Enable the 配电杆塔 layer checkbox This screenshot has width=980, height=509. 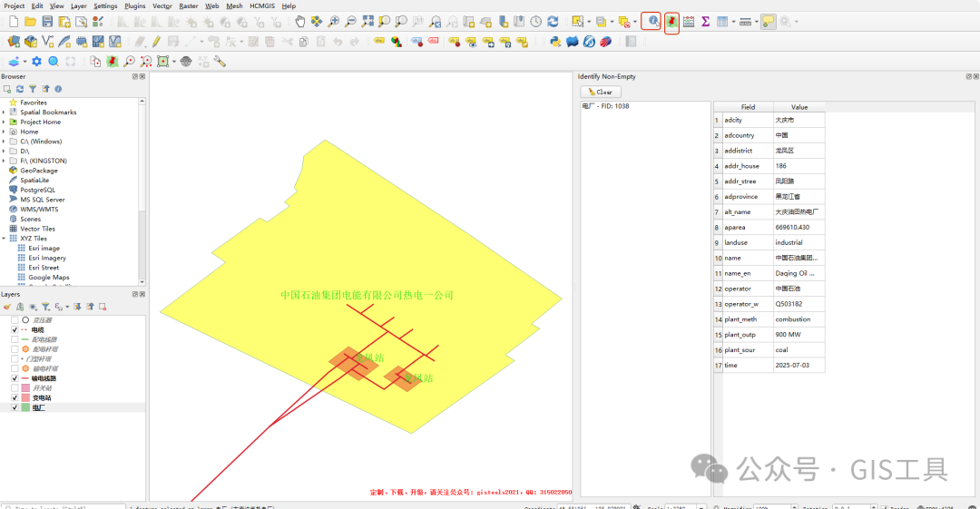pyautogui.click(x=15, y=349)
